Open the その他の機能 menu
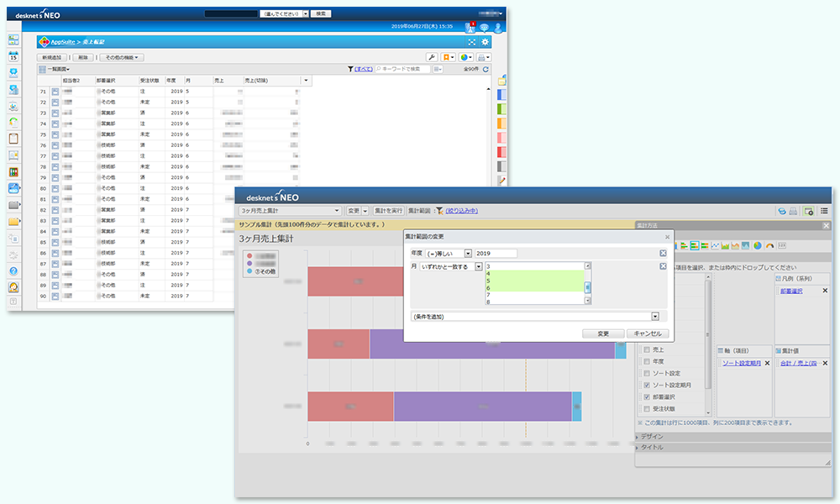 point(122,57)
